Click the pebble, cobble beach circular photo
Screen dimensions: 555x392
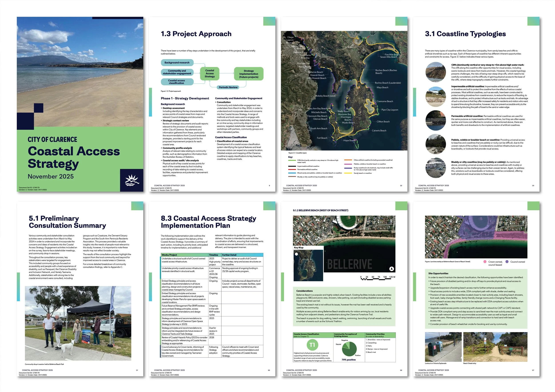(436, 144)
